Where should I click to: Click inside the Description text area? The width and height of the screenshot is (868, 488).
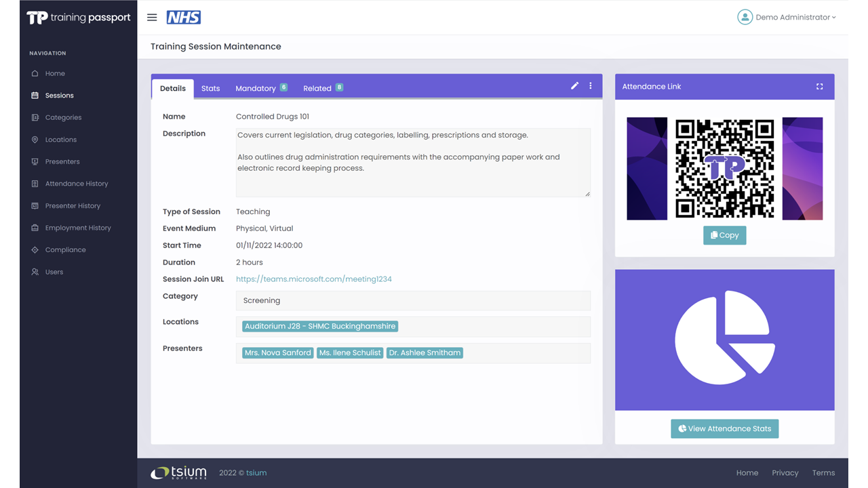[414, 163]
